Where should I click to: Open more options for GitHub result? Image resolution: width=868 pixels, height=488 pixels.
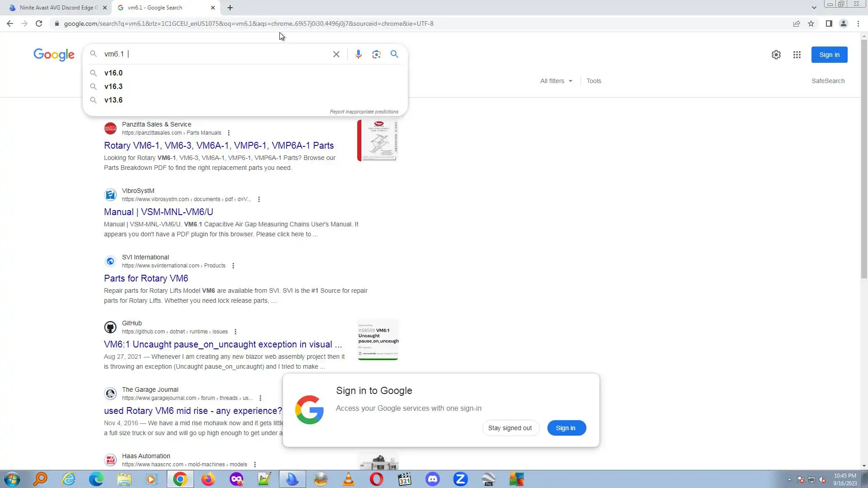235,332
